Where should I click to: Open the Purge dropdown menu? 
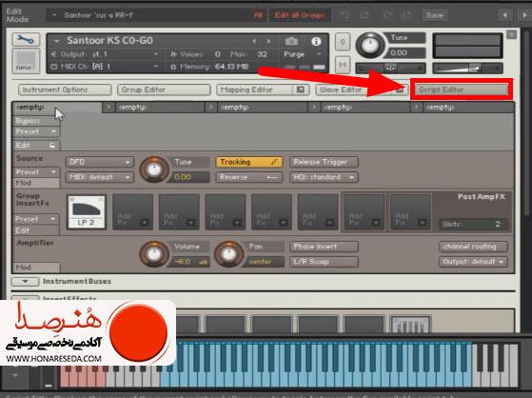click(303, 54)
